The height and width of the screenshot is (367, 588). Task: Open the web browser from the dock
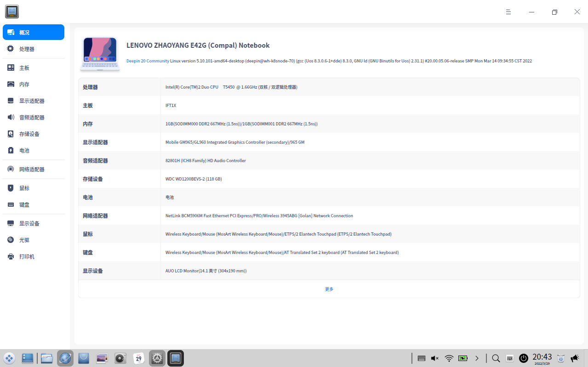65,358
